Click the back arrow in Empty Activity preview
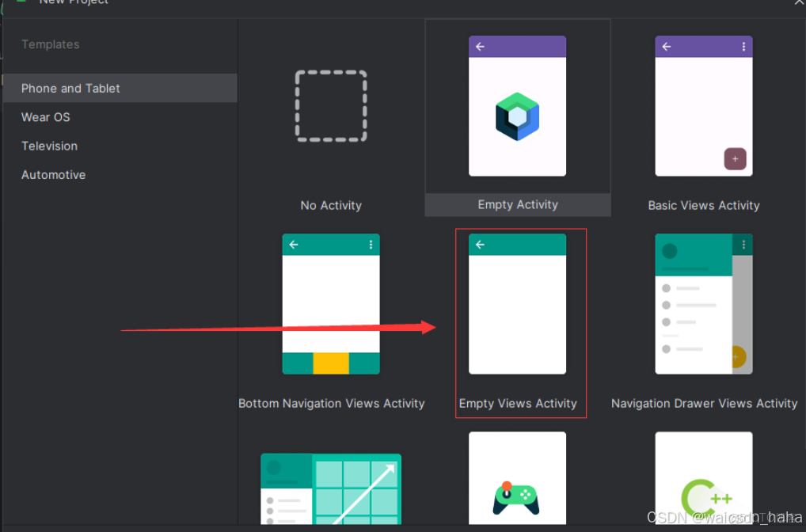This screenshot has height=532, width=806. [x=480, y=46]
